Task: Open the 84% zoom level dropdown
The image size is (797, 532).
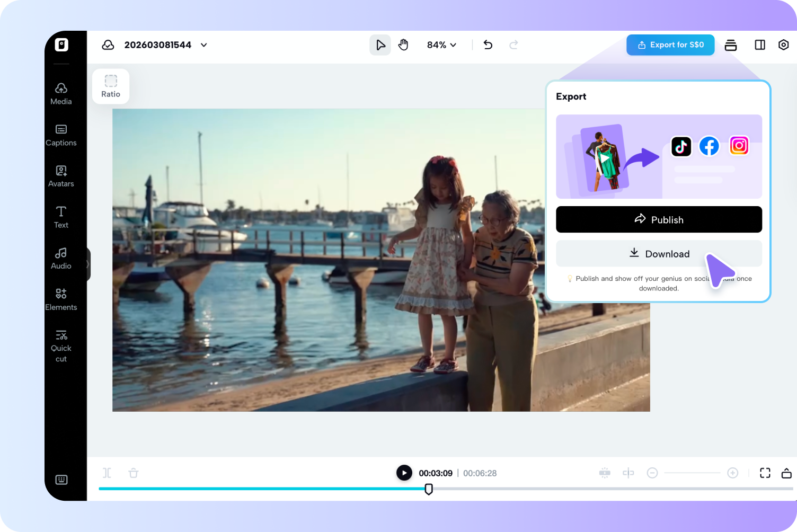Action: (441, 45)
